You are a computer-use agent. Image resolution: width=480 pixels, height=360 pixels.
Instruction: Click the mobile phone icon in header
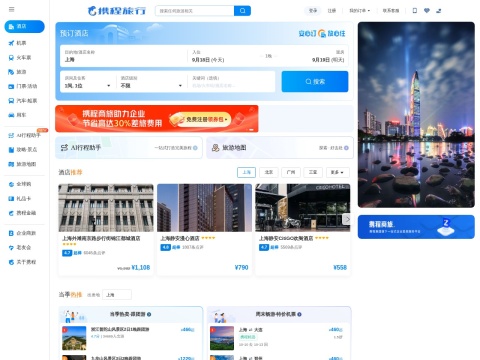(x=415, y=11)
